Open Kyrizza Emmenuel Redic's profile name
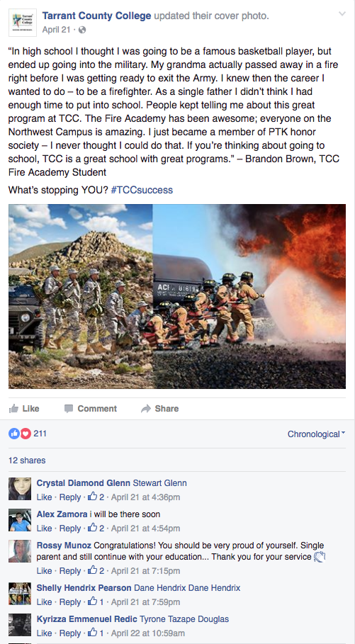The image size is (355, 644). pyautogui.click(x=86, y=619)
